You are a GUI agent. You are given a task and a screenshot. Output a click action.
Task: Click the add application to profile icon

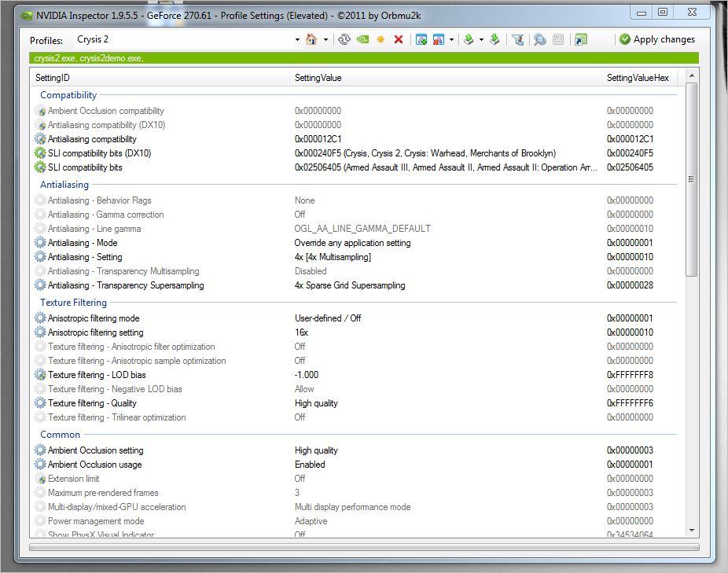coord(421,39)
